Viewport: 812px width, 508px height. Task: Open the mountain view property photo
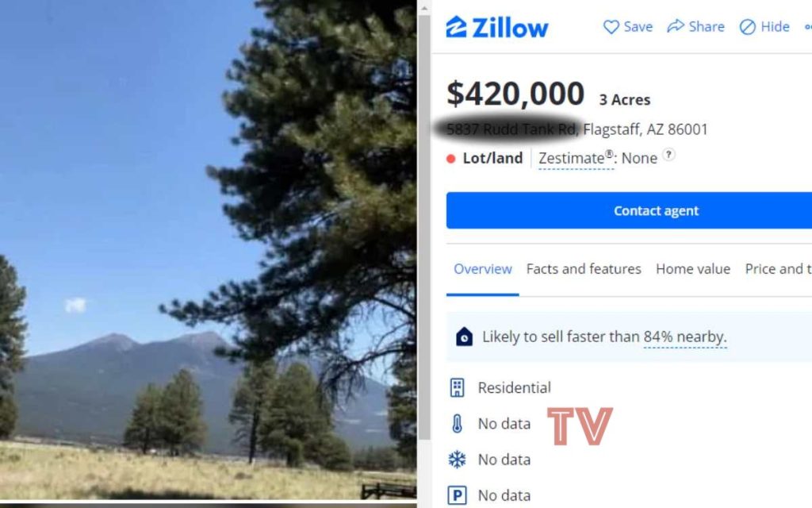coord(209,250)
